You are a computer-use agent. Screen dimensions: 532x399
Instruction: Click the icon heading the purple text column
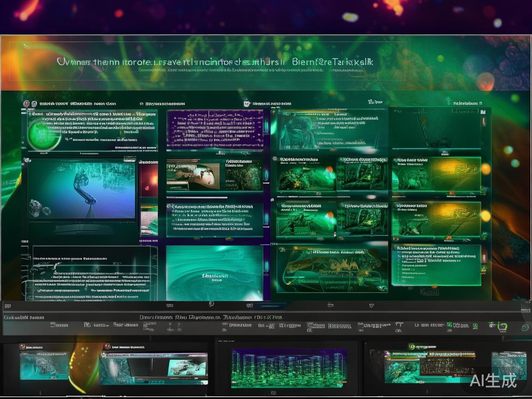142,104
